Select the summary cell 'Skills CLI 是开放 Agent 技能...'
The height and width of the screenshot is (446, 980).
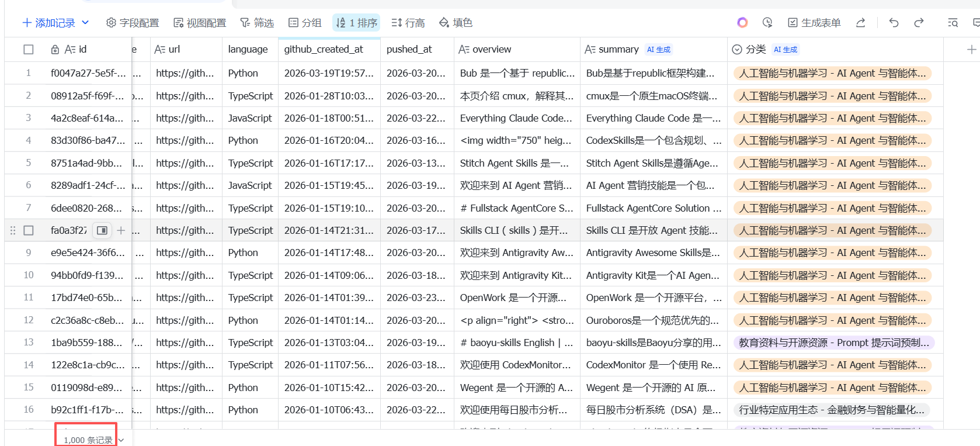point(654,230)
